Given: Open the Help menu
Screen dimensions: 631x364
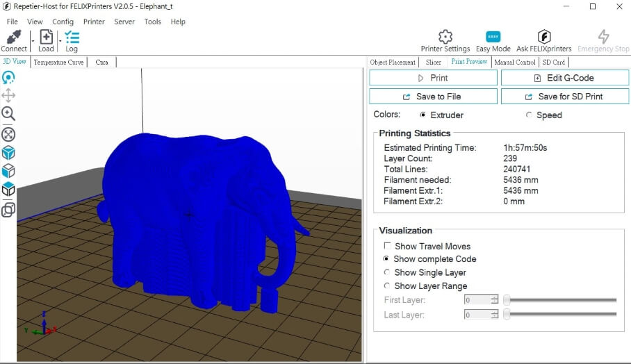Looking at the screenshot, I should 178,22.
